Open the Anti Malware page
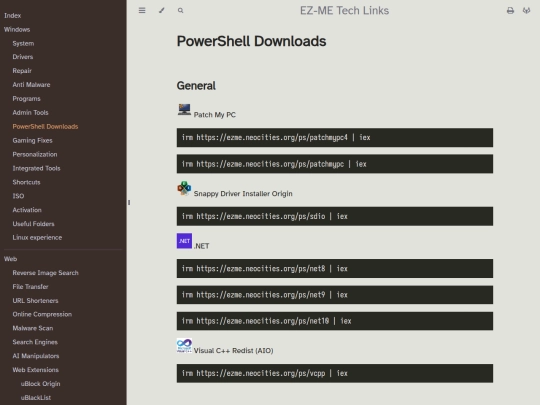Image resolution: width=540 pixels, height=405 pixels. pyautogui.click(x=31, y=85)
